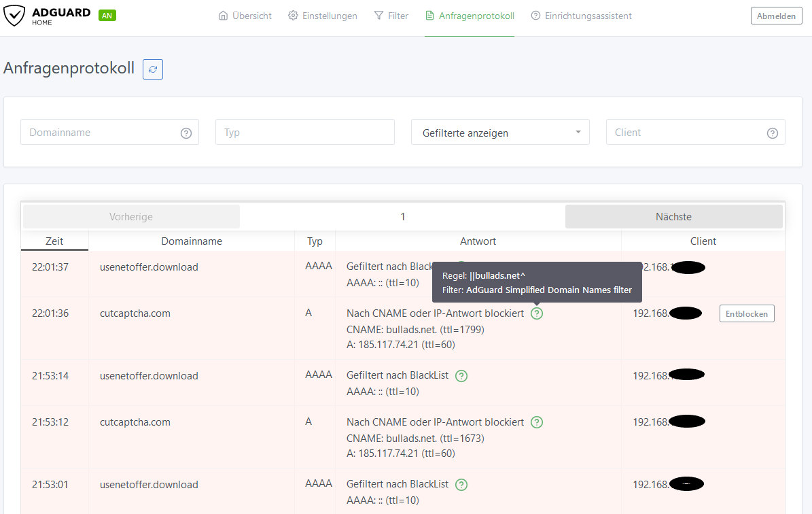Click the green help icon beside cutcaptcha.com block reason
This screenshot has height=514, width=812.
point(536,313)
